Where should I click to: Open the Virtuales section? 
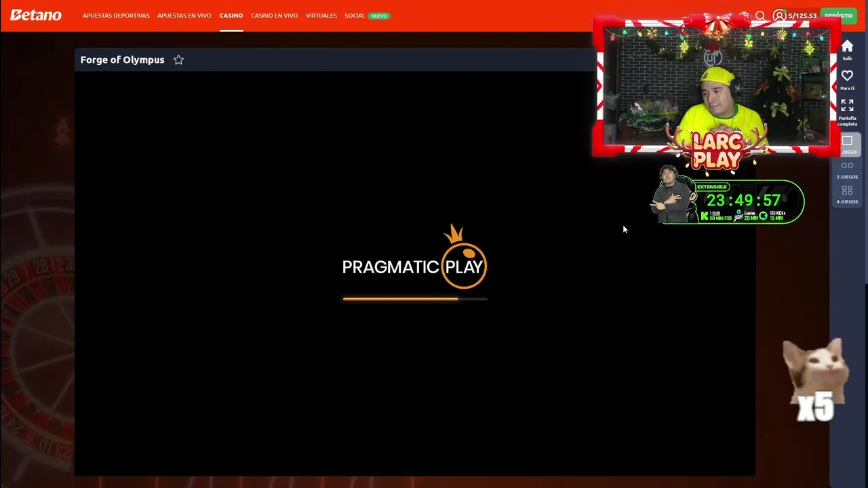click(321, 16)
